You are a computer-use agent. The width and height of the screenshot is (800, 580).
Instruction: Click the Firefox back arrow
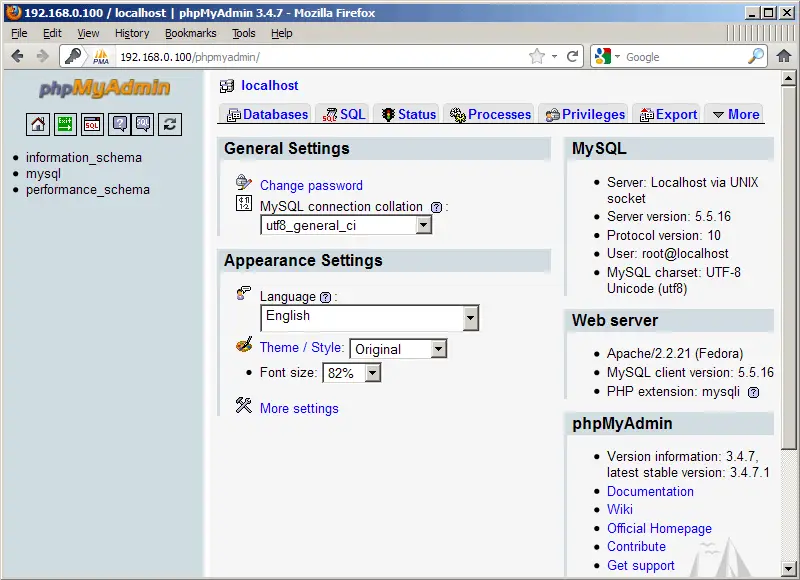coord(17,56)
